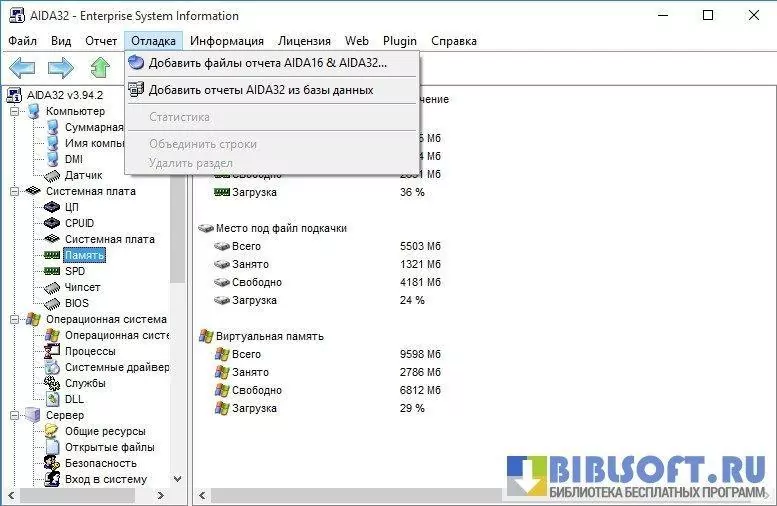Click the blue forward arrow toolbar icon
This screenshot has height=506, width=777.
click(61, 67)
